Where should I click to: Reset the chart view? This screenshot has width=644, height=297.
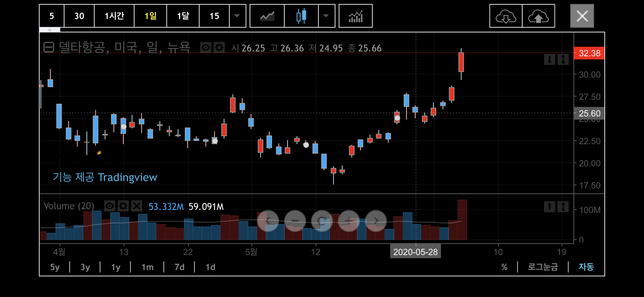[x=322, y=221]
